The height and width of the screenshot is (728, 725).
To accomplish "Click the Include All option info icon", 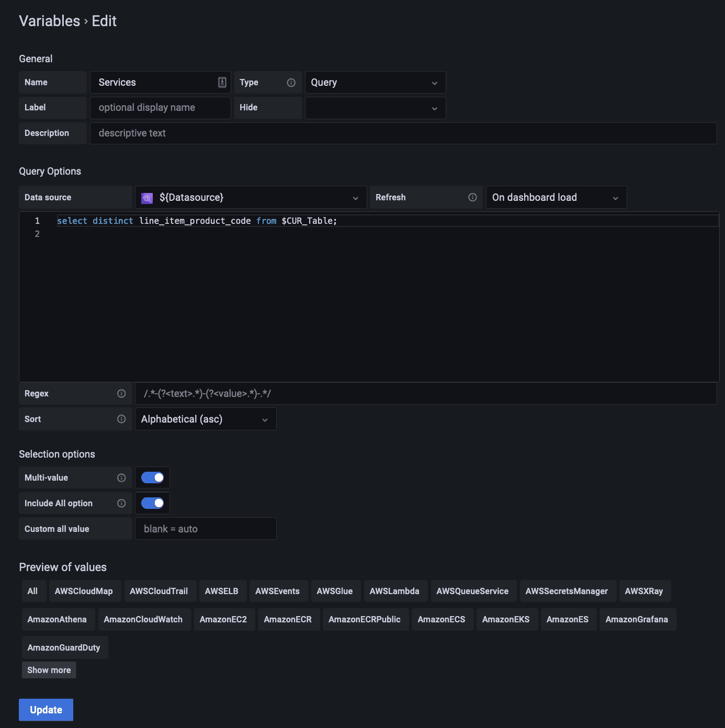I will (x=121, y=503).
